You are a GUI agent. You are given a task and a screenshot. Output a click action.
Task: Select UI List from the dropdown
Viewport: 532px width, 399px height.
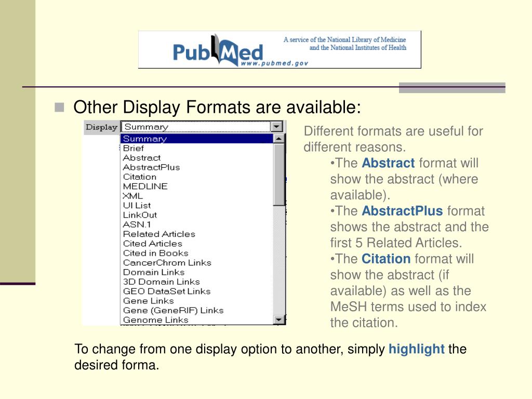[197, 205]
